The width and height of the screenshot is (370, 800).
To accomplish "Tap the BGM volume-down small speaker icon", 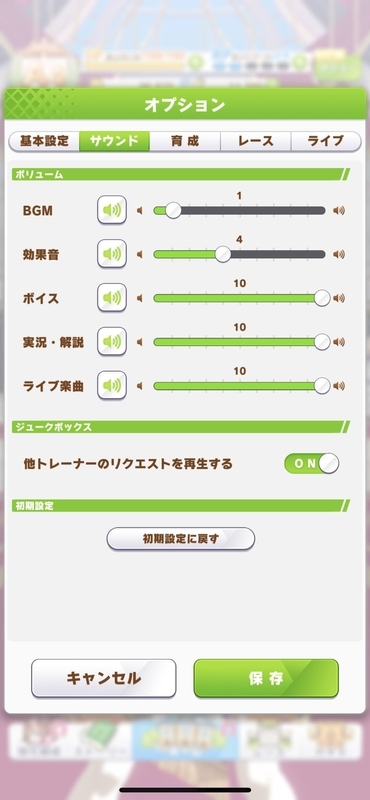I will 139,210.
